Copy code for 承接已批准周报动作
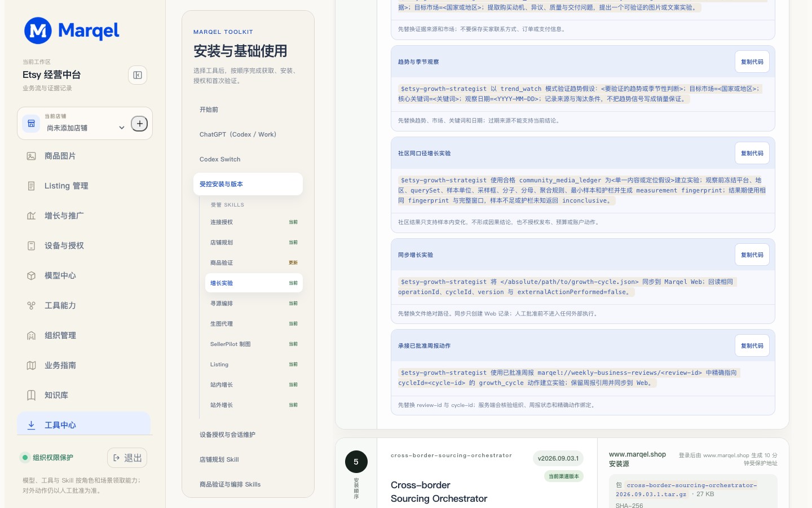 (752, 345)
